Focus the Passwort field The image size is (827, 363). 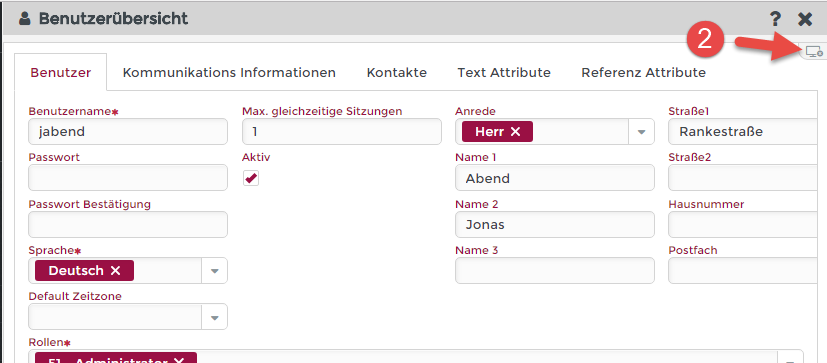[128, 177]
